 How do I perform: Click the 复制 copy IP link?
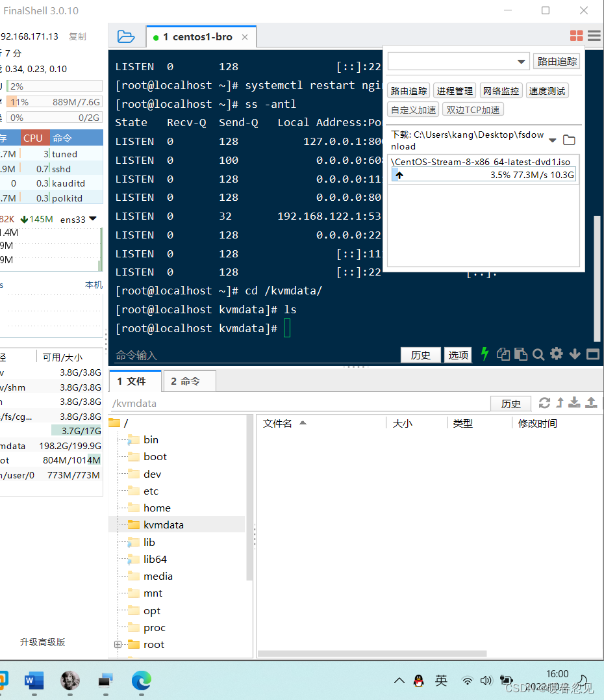[x=78, y=36]
